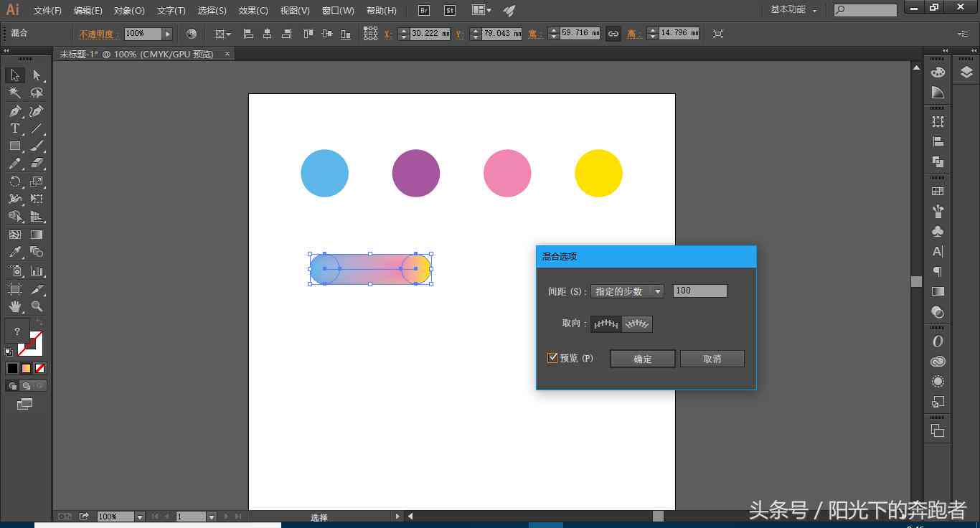Screen dimensions: 980x528
Task: Open the 窗口(W) menu
Action: point(338,11)
